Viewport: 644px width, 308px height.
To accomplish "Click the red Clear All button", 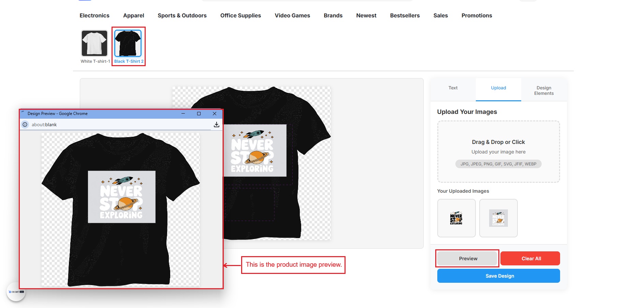I will click(x=530, y=259).
